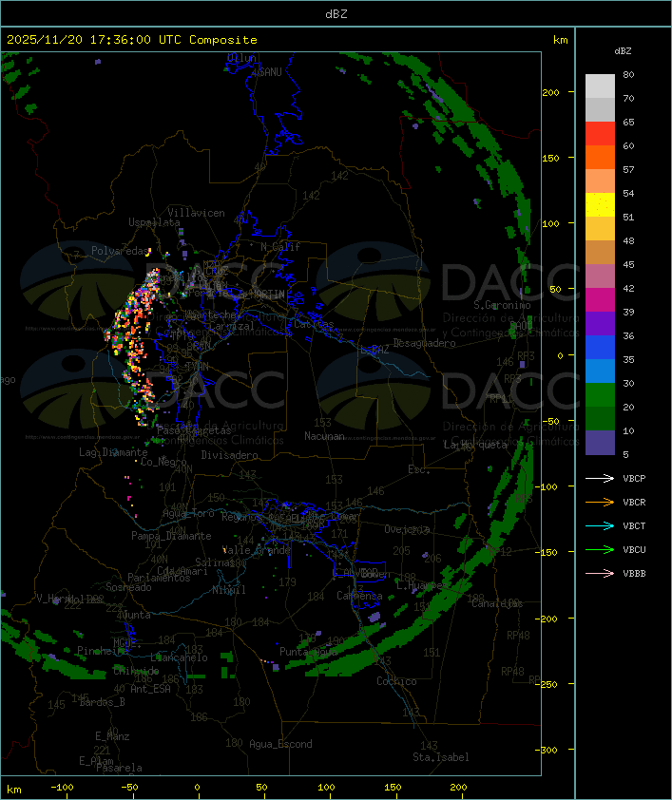672x800 pixels.
Task: Click the green VBCU arrow icon
Action: coord(600,549)
